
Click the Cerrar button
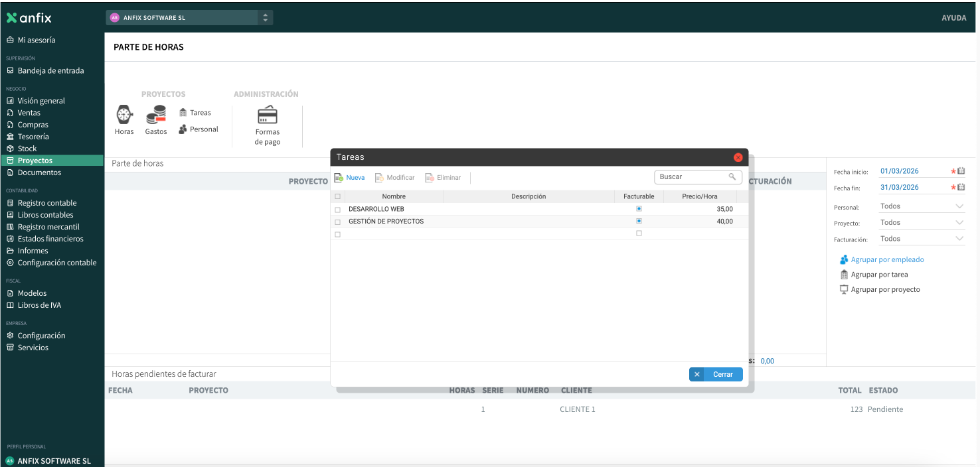(x=716, y=375)
